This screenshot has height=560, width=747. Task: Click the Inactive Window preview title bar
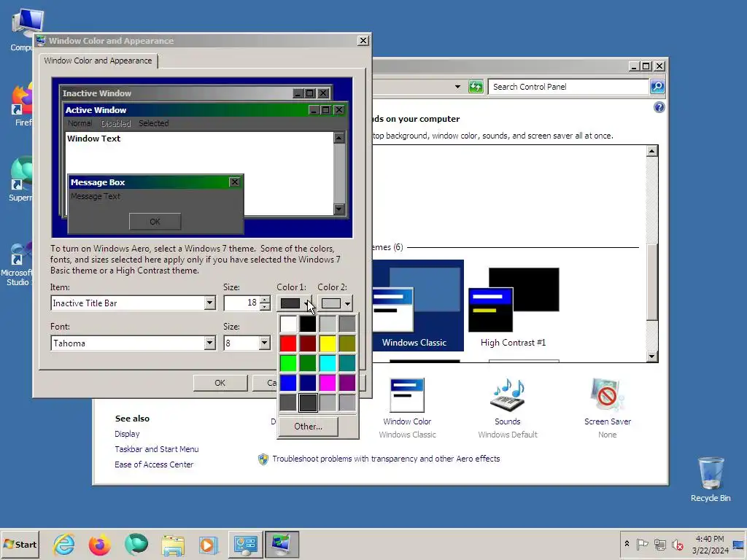tap(175, 93)
